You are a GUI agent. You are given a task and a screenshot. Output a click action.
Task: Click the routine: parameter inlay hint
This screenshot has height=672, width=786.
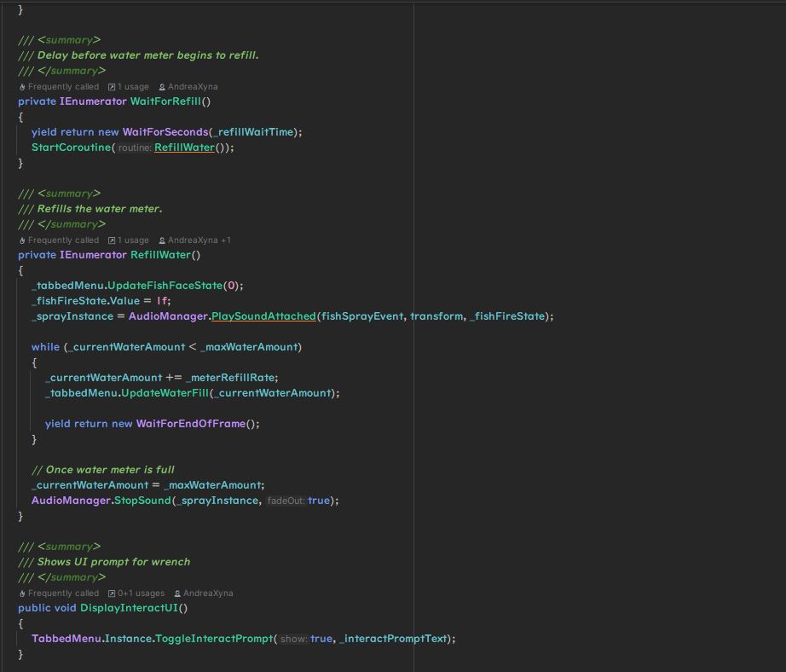[134, 148]
